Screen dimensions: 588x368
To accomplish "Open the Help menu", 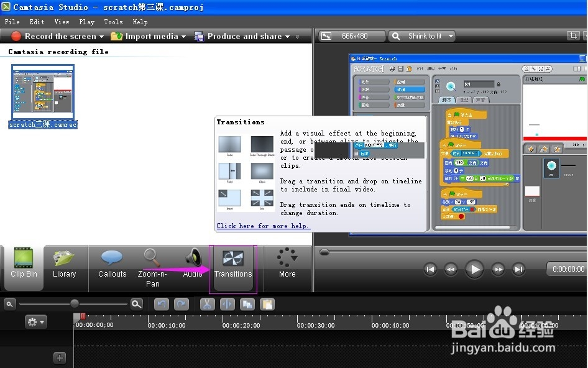I will [x=140, y=22].
